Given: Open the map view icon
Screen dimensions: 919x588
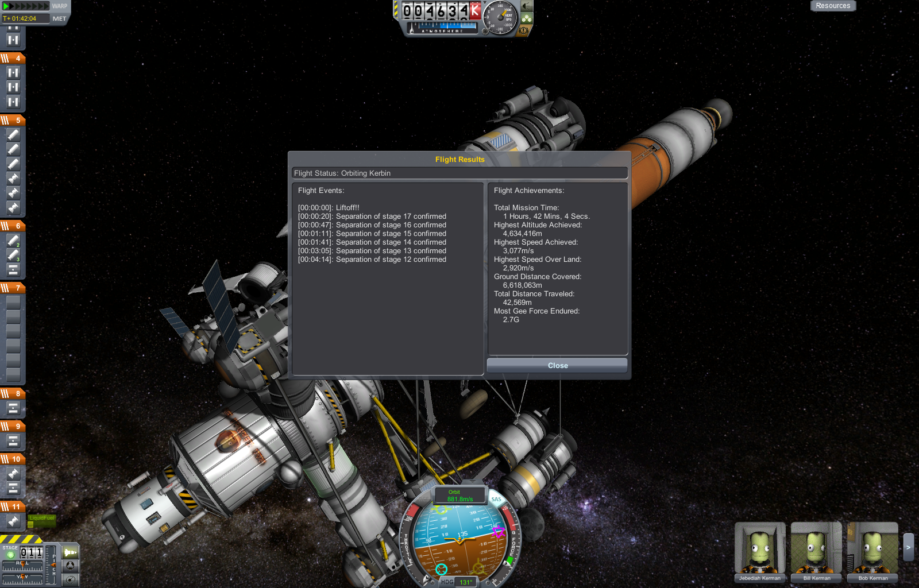Looking at the screenshot, I should coord(70,579).
